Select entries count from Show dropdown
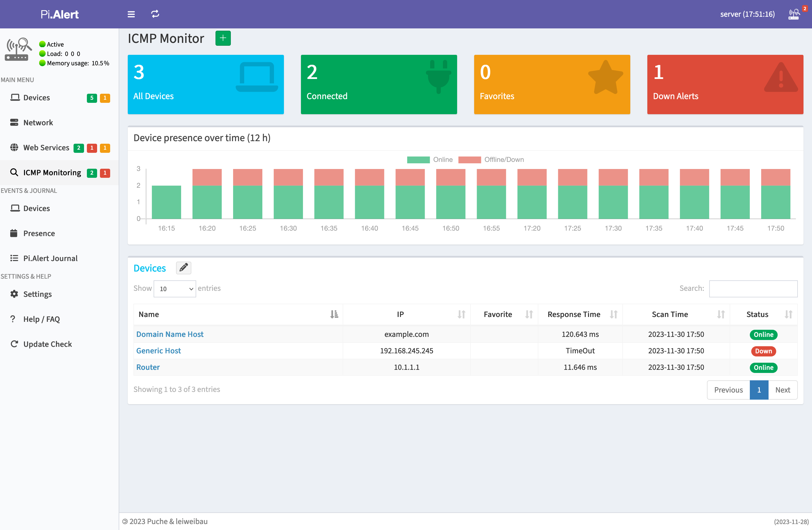The image size is (812, 530). click(x=175, y=288)
